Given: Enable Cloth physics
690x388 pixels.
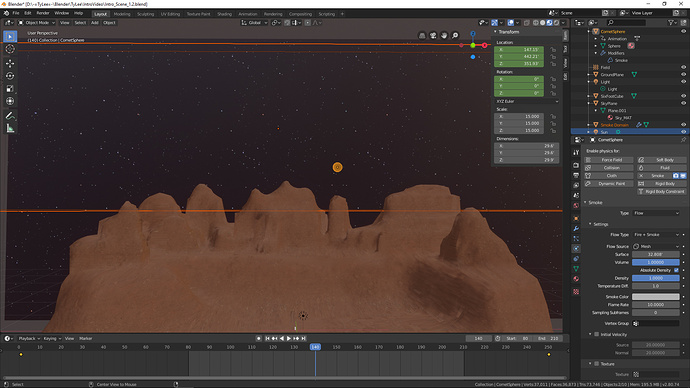Looking at the screenshot, I should tap(609, 176).
